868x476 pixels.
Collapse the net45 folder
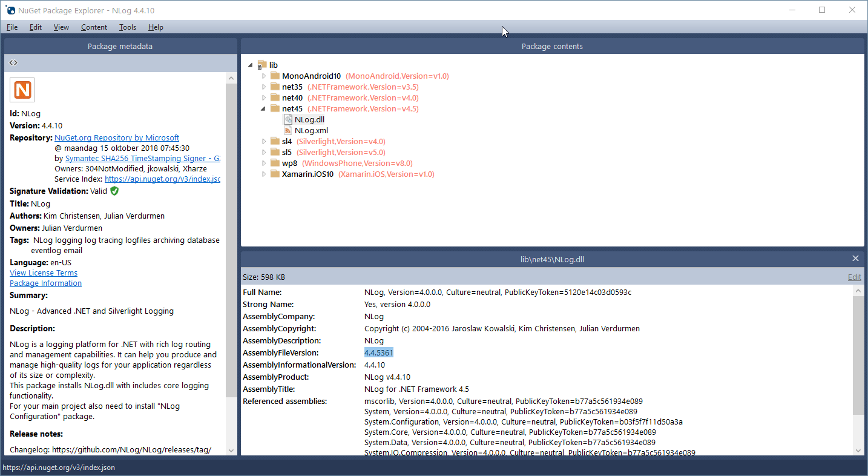(263, 108)
